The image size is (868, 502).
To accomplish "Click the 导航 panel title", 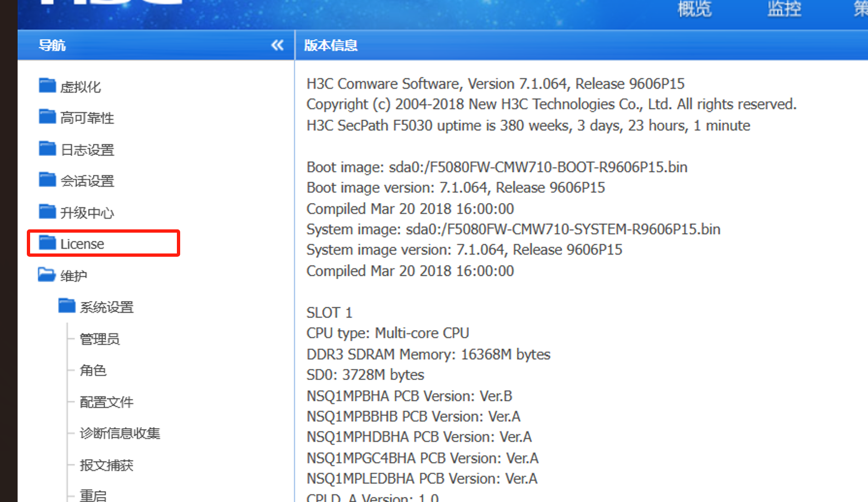I will tap(52, 45).
